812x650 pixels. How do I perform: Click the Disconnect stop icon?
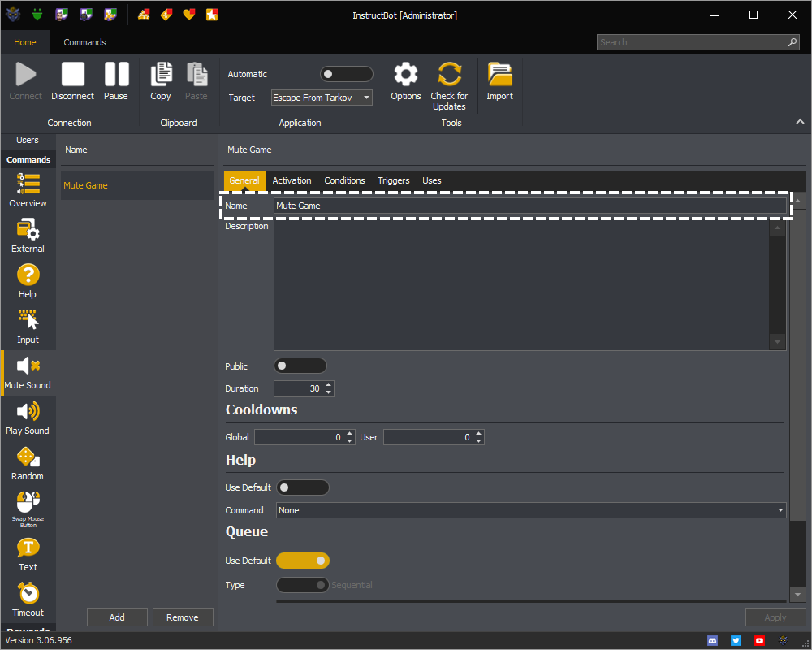72,74
